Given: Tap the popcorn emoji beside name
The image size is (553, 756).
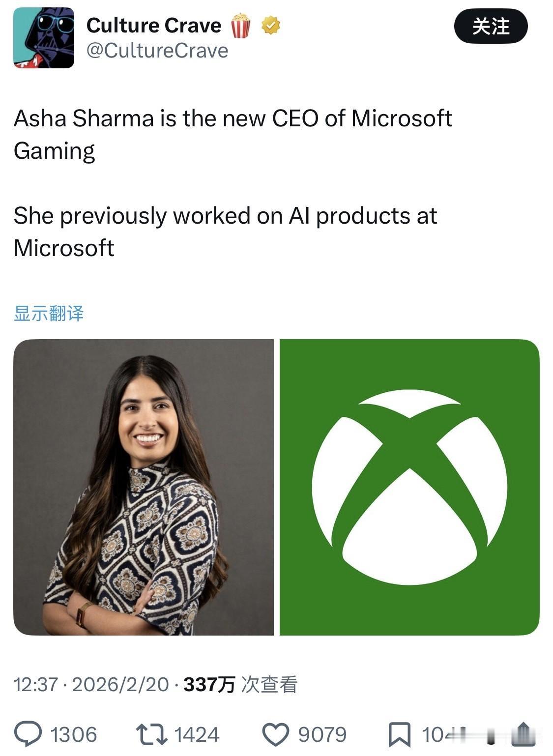Looking at the screenshot, I should click(x=240, y=25).
